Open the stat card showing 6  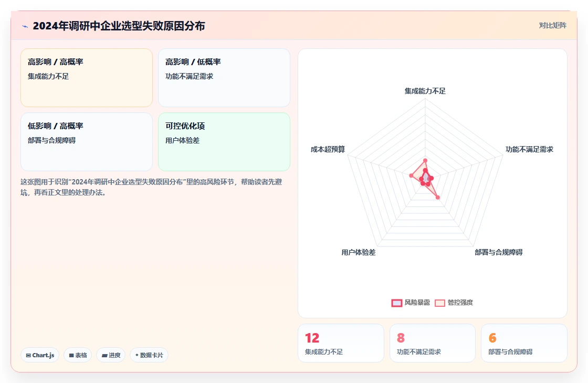click(524, 343)
